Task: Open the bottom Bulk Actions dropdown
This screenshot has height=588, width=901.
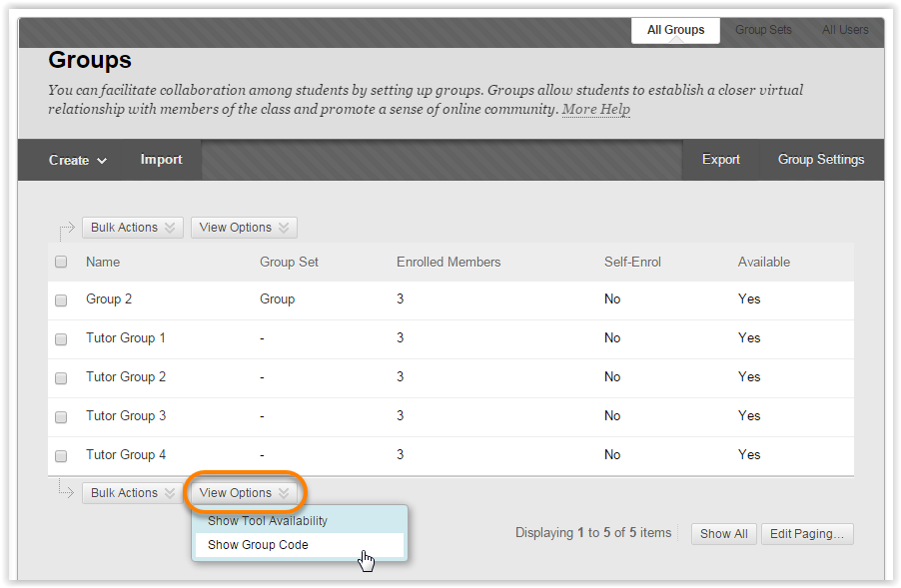Action: pos(129,493)
